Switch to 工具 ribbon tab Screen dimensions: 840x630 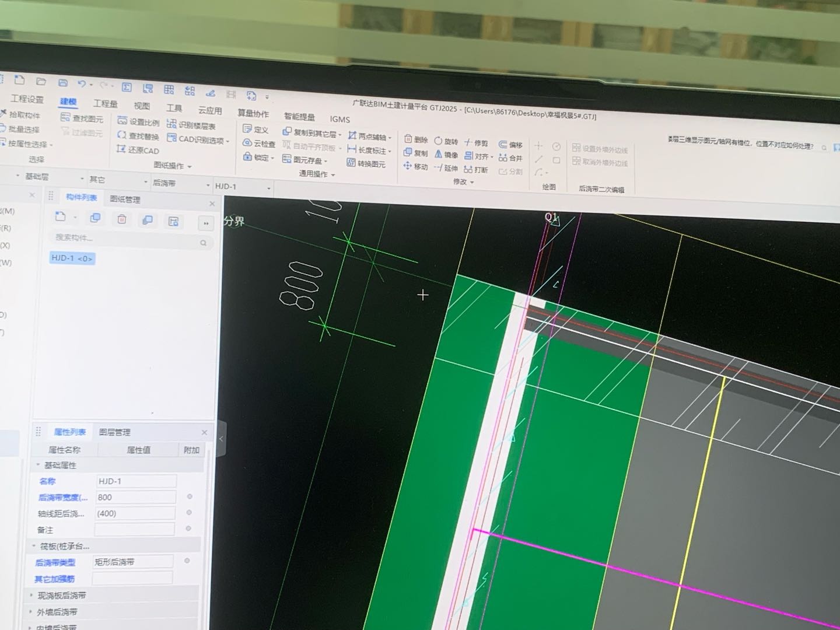click(x=174, y=108)
